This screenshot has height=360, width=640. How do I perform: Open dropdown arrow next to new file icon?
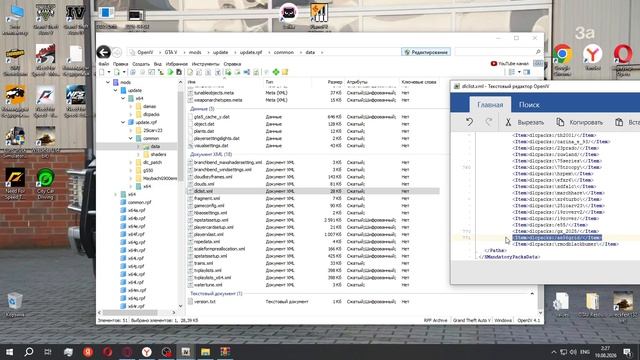tap(109, 72)
